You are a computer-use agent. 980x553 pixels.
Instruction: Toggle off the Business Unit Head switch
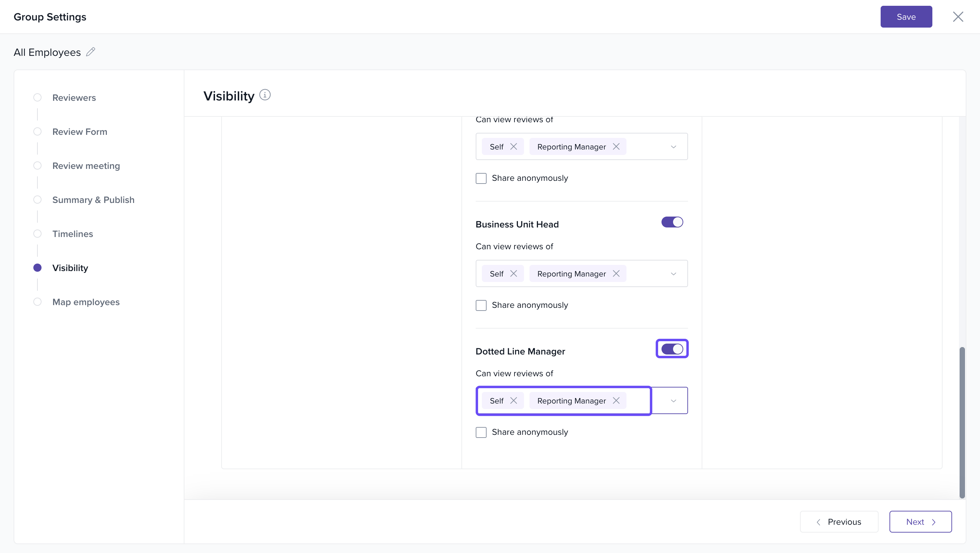coord(672,222)
